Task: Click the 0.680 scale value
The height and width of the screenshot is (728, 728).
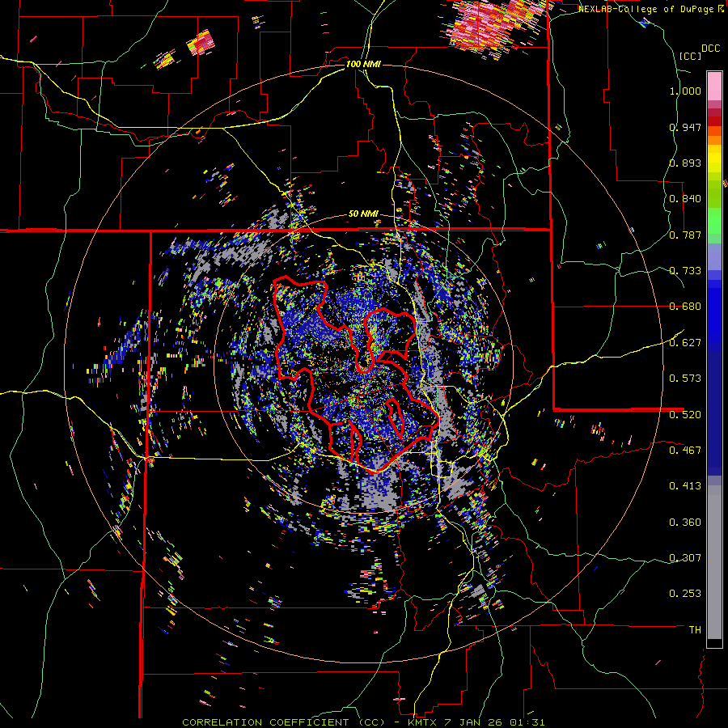Action: (685, 307)
